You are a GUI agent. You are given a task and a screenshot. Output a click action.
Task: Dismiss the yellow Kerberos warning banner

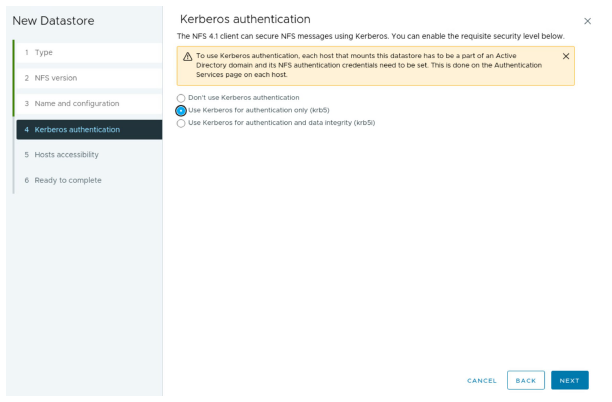566,56
